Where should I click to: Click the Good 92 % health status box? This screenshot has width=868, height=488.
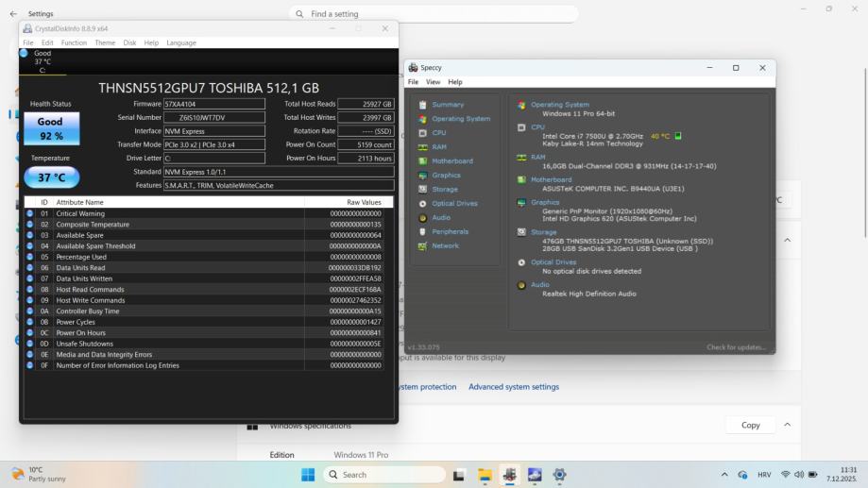(x=52, y=128)
